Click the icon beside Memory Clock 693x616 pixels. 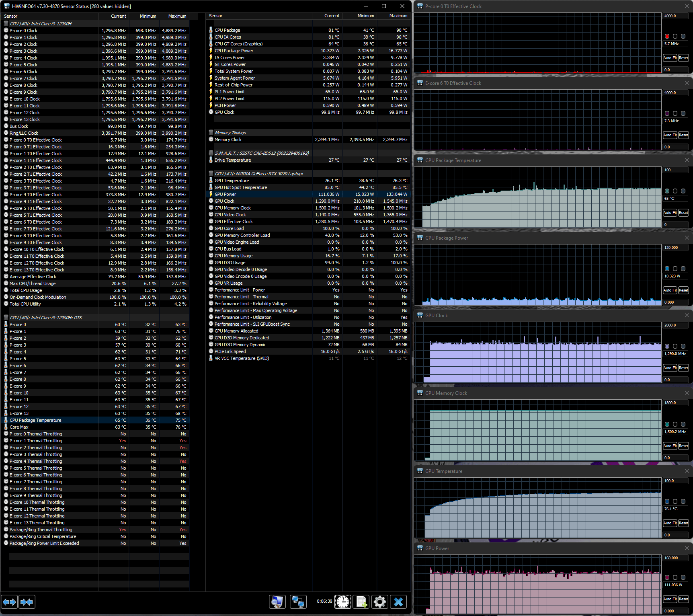(x=211, y=140)
